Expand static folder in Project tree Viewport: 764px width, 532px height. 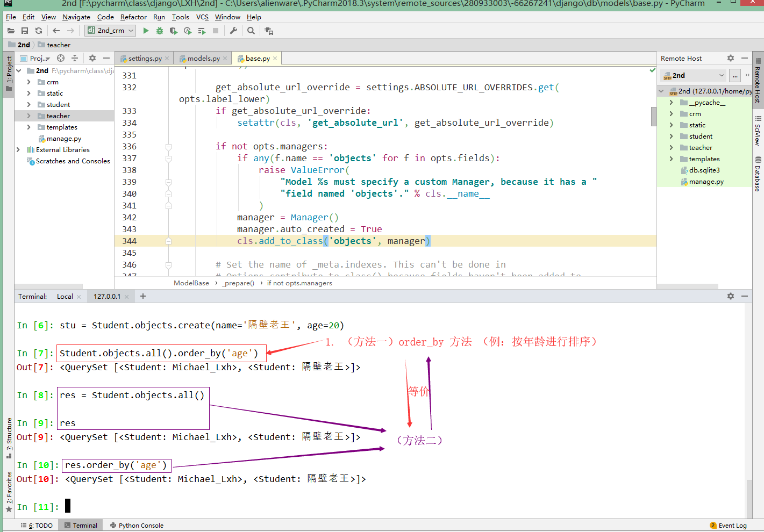pos(29,94)
